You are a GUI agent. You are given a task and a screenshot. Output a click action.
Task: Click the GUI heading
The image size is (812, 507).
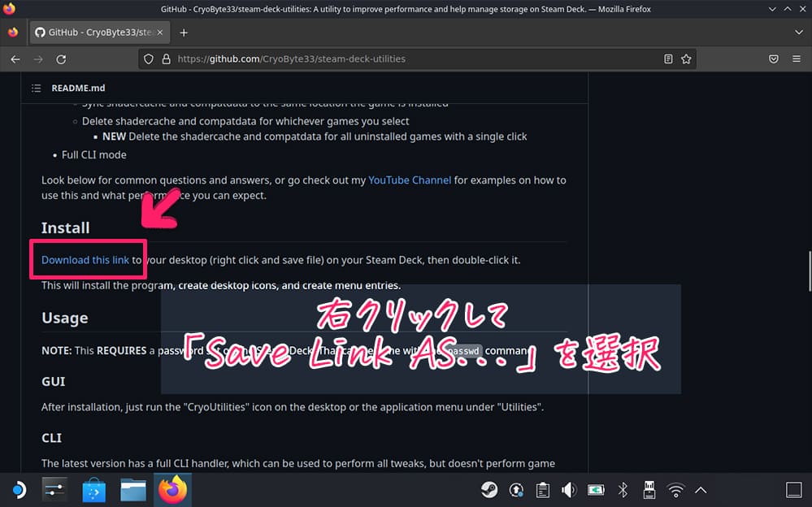pyautogui.click(x=54, y=382)
